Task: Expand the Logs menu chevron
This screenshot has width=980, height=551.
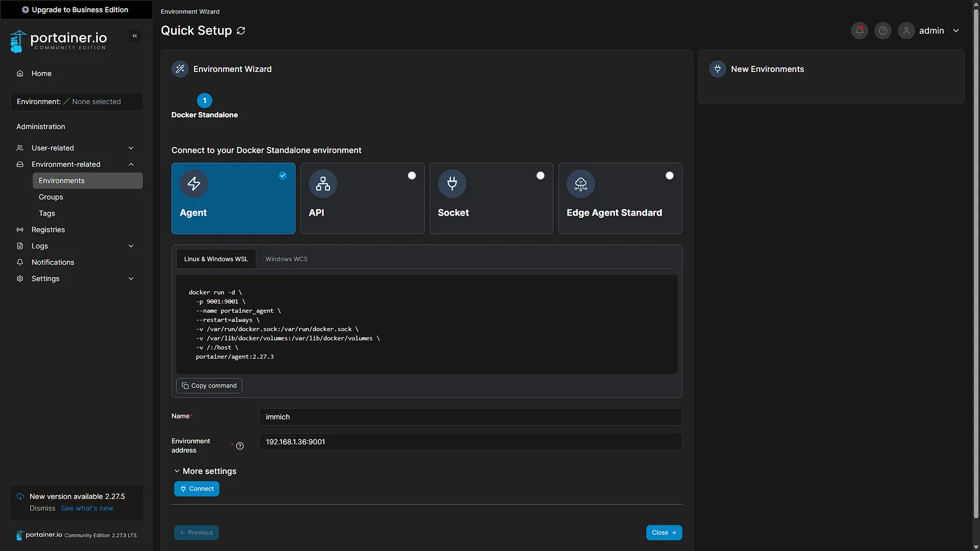Action: pos(131,246)
